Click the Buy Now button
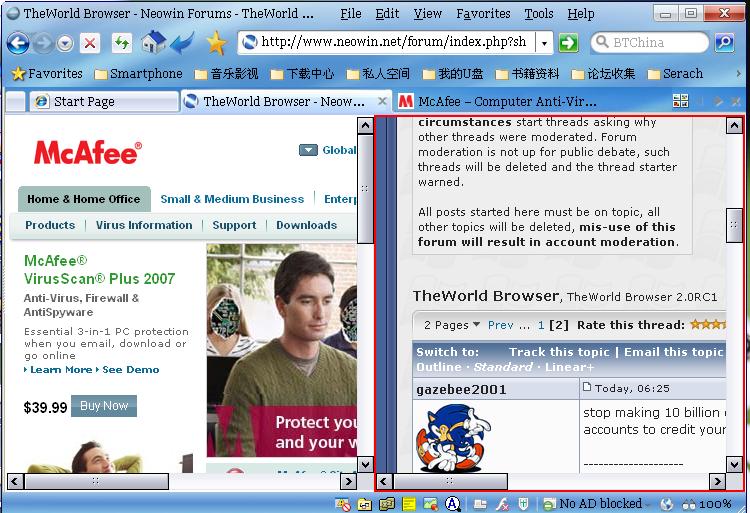Image resolution: width=750 pixels, height=513 pixels. [x=104, y=406]
